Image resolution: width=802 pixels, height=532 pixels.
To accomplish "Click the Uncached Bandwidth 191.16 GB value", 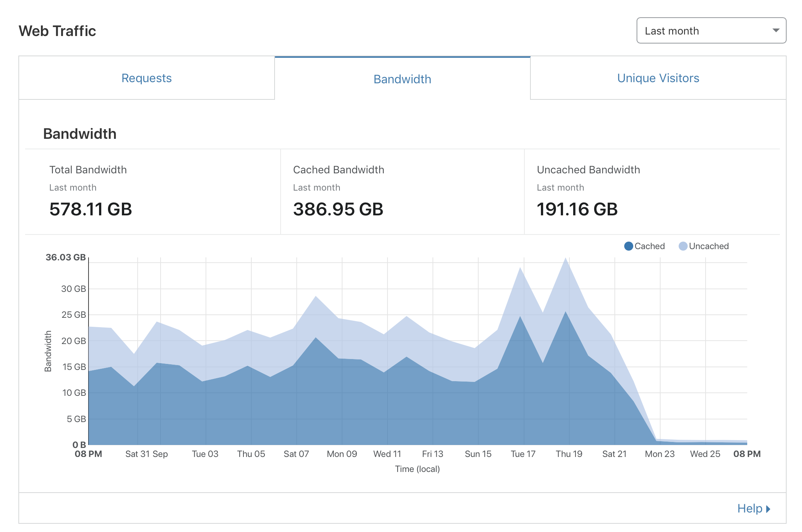I will [x=577, y=209].
